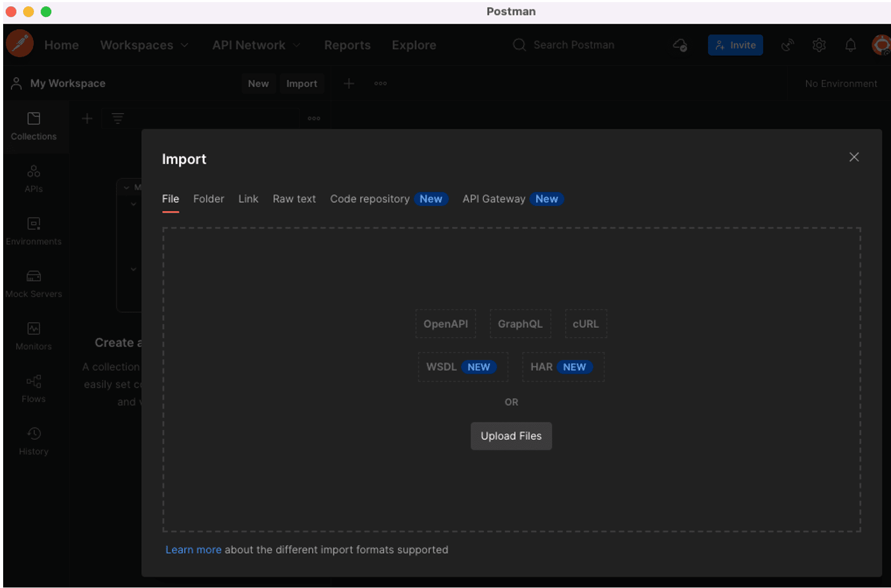Image resolution: width=891 pixels, height=588 pixels.
Task: Click the user avatar icon
Action: 881,45
